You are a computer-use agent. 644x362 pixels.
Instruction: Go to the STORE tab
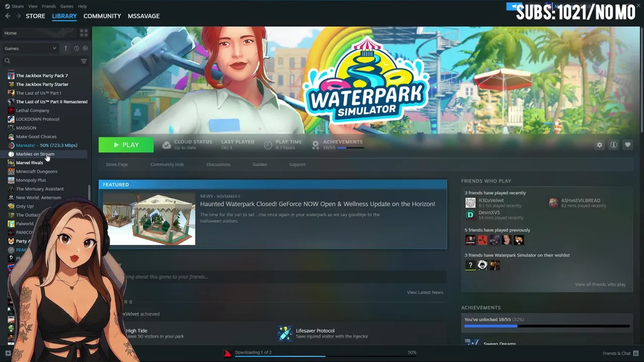tap(35, 16)
